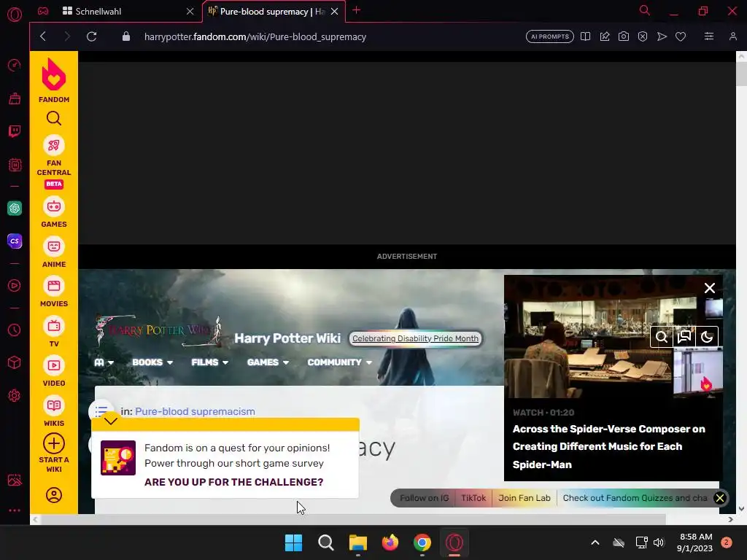Open Fandom Wikis section
747x560 pixels.
[x=54, y=411]
